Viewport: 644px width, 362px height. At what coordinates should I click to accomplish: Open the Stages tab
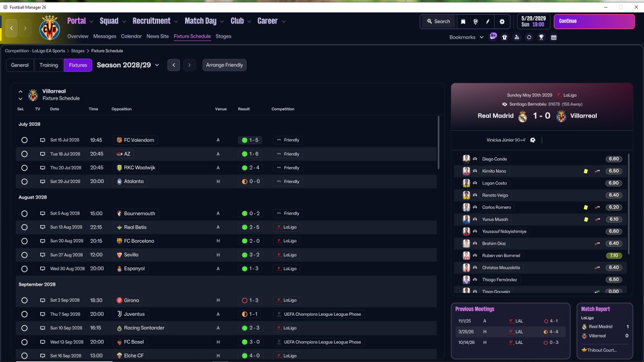point(223,36)
